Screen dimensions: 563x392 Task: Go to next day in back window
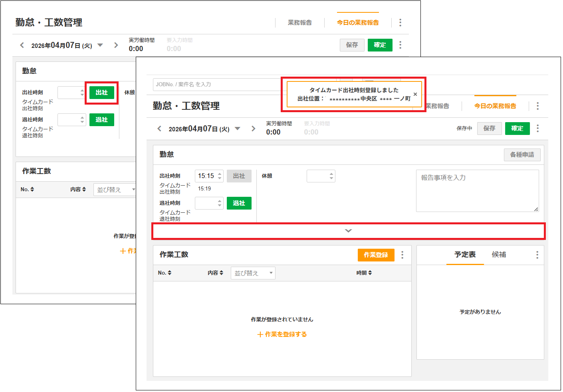(116, 45)
